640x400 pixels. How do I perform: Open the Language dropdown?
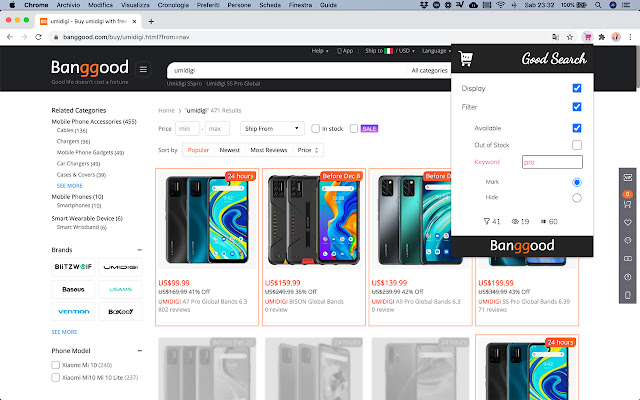point(436,51)
